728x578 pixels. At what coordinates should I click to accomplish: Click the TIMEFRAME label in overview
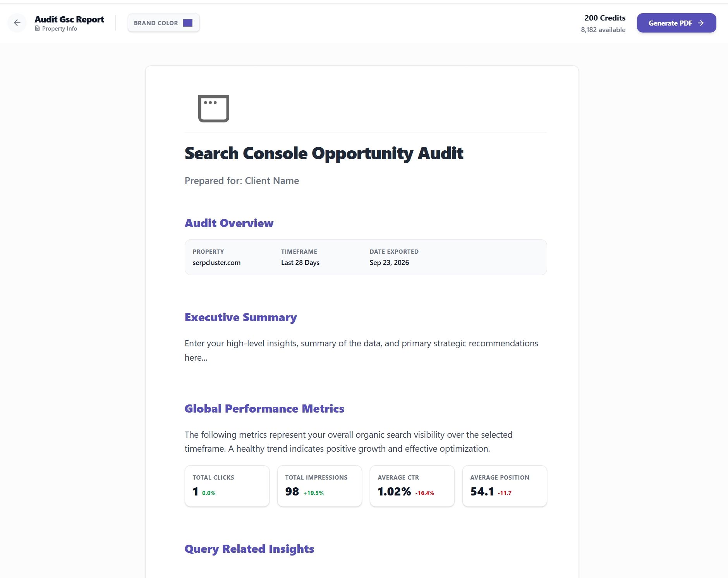299,252
